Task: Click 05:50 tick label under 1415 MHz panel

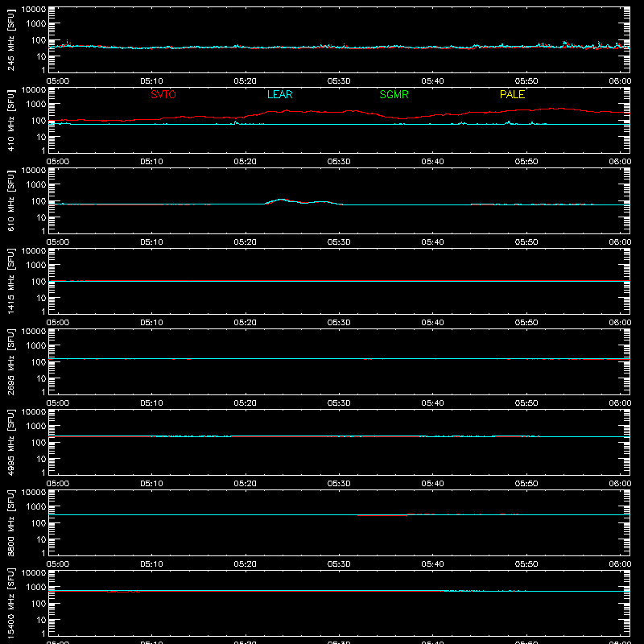Action: tap(526, 323)
